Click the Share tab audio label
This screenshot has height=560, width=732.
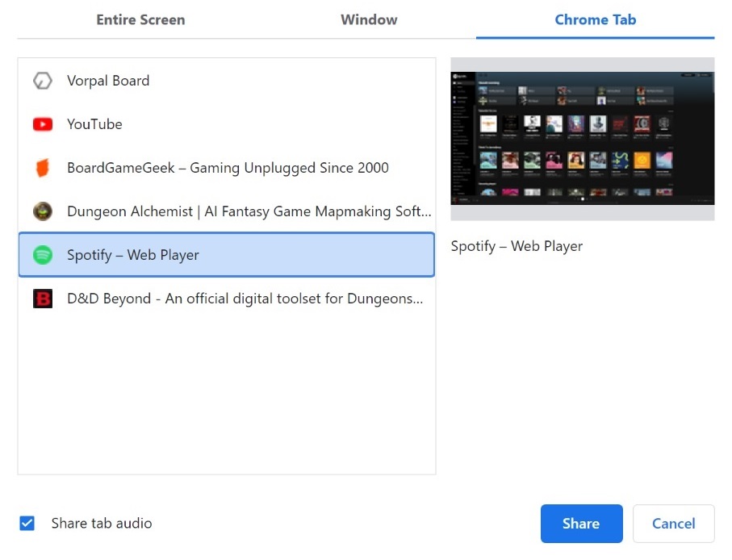pos(102,523)
